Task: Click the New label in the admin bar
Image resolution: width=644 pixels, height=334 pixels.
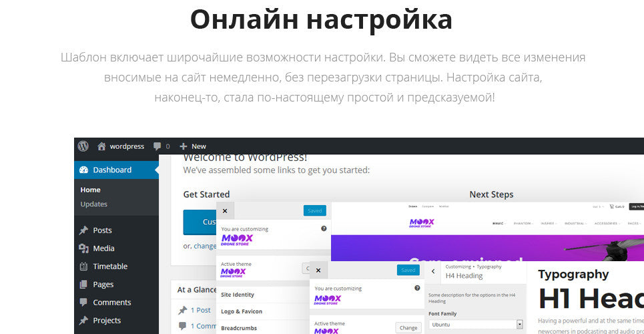Action: pos(199,146)
